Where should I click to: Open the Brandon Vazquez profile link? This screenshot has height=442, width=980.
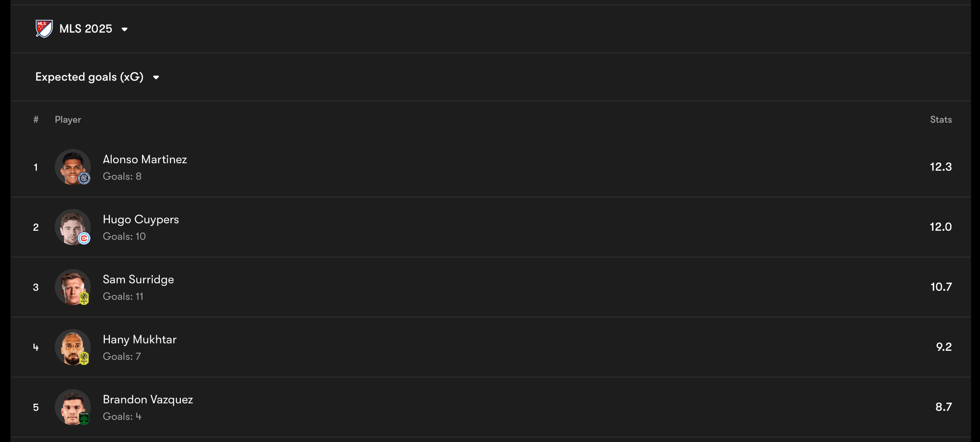(148, 399)
